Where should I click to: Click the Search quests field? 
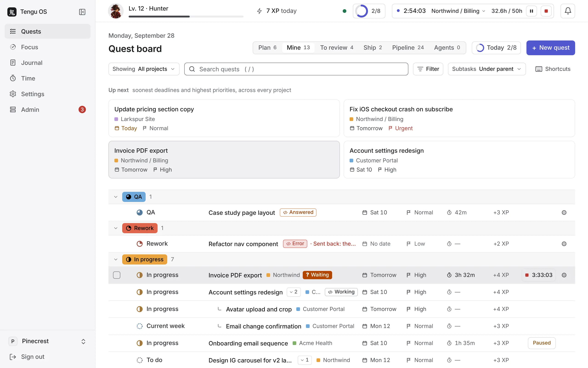(296, 69)
